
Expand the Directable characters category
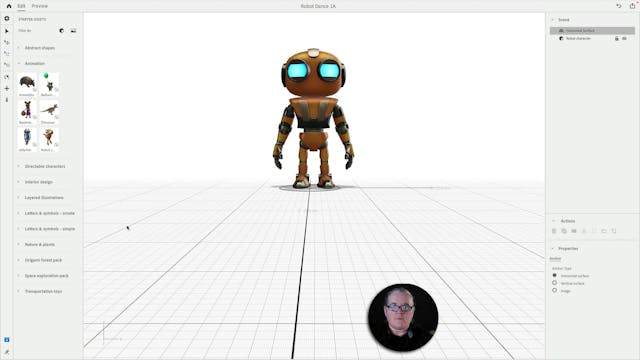coord(45,166)
